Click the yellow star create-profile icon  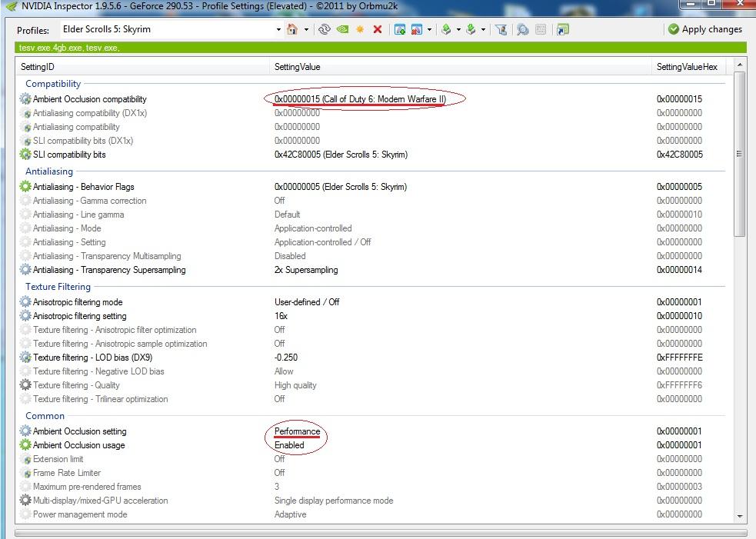360,29
